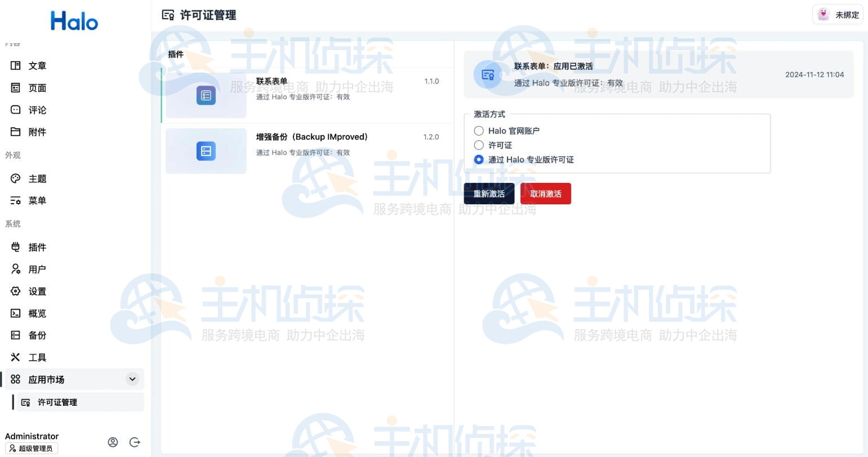Collapse the 应用市场 sidebar group
This screenshot has height=457, width=868.
click(132, 379)
